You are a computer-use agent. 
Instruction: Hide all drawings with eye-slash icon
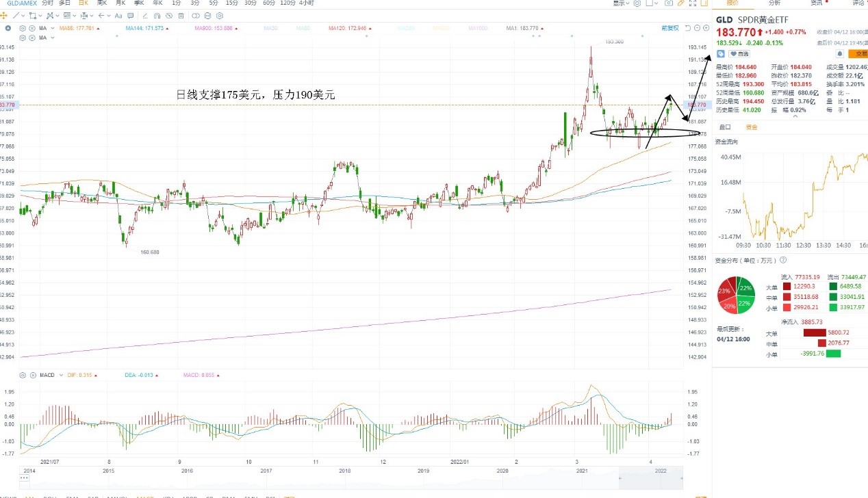169,16
